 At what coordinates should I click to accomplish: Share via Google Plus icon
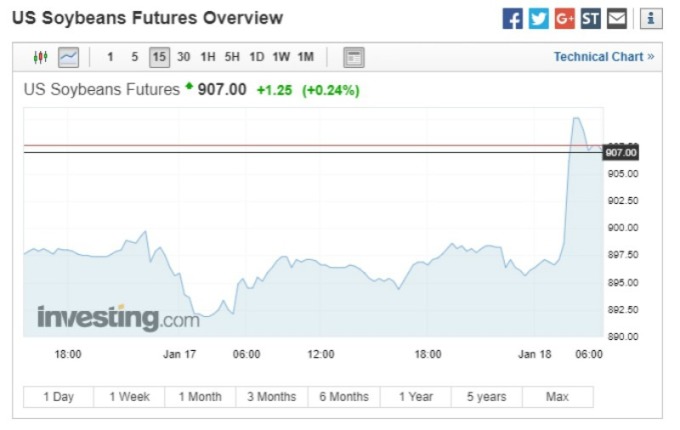pyautogui.click(x=564, y=19)
